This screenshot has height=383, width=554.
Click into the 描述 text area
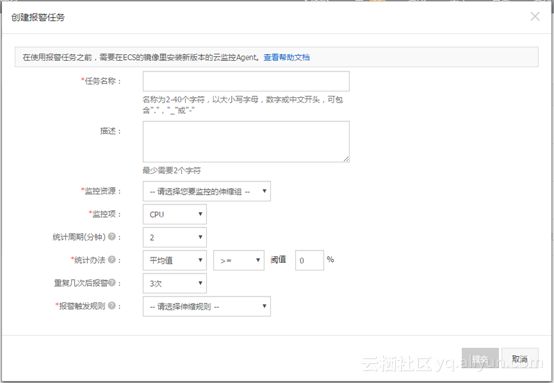[x=246, y=142]
